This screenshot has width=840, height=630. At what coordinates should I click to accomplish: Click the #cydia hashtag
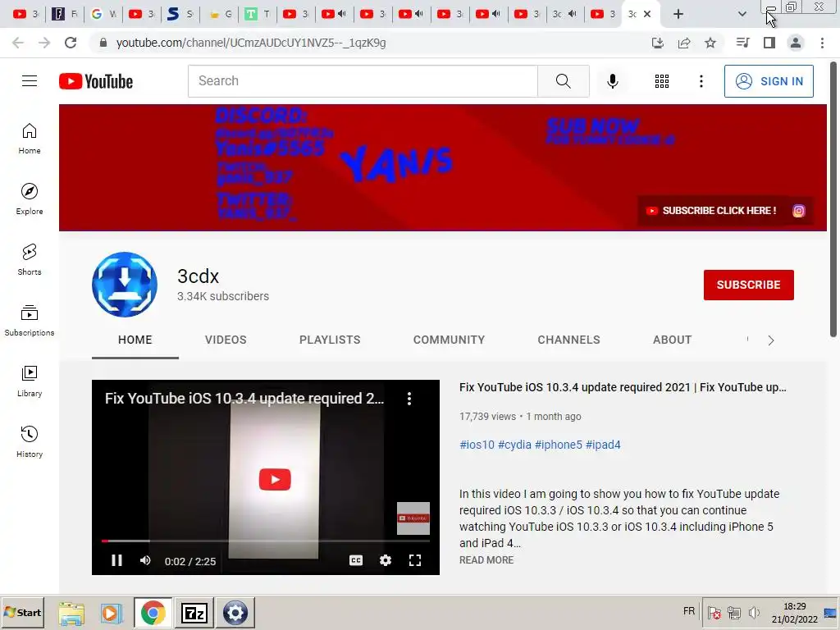point(514,445)
